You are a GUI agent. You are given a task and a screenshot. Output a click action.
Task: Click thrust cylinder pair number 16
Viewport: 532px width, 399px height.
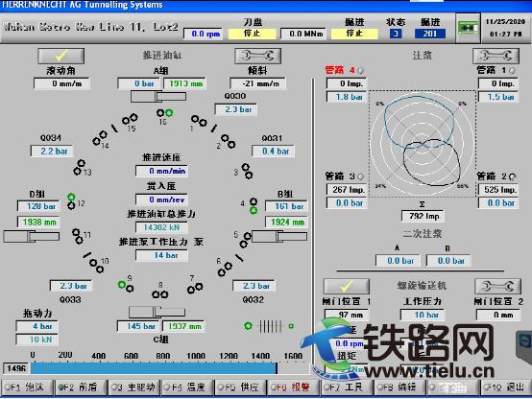[x=165, y=112]
